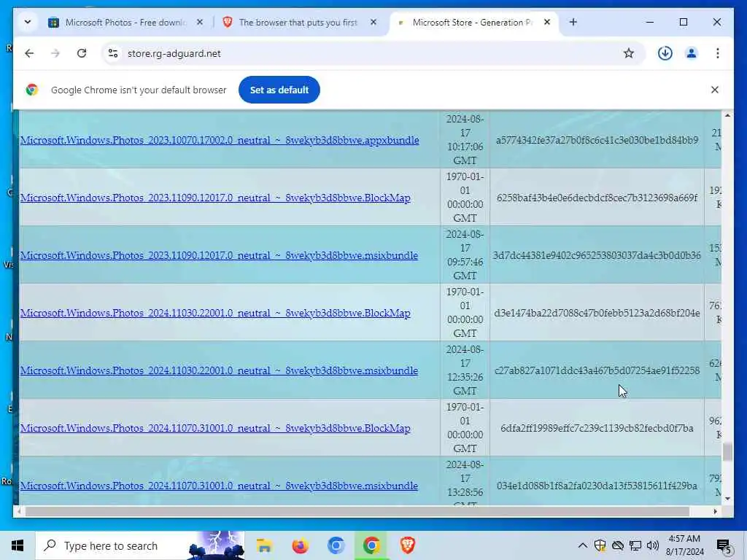The width and height of the screenshot is (747, 560).
Task: Close the Microsoft Store tab
Action: click(547, 22)
